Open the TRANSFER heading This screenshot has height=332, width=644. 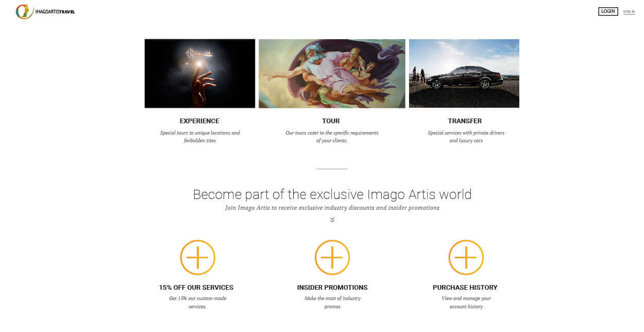[465, 121]
